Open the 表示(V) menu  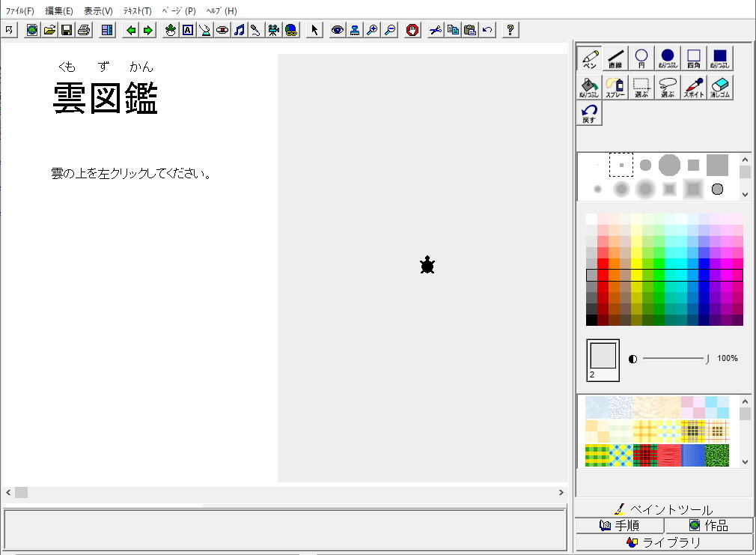[x=98, y=11]
